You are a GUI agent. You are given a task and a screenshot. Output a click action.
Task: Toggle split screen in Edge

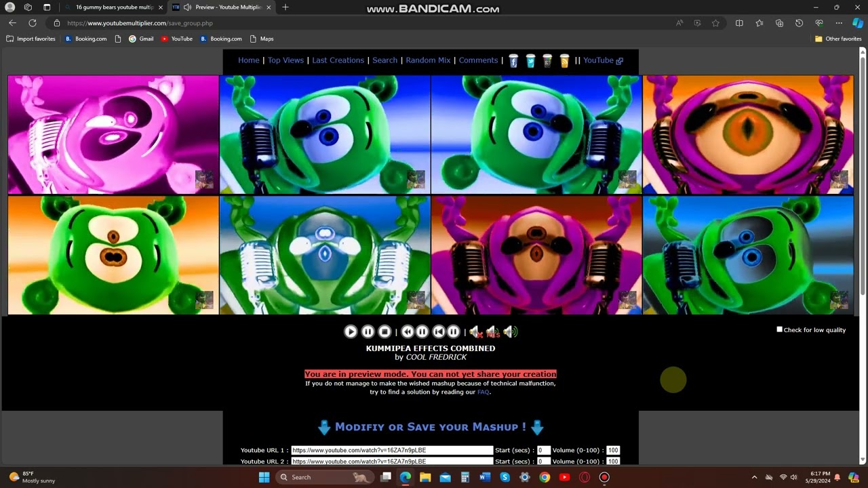tap(739, 23)
